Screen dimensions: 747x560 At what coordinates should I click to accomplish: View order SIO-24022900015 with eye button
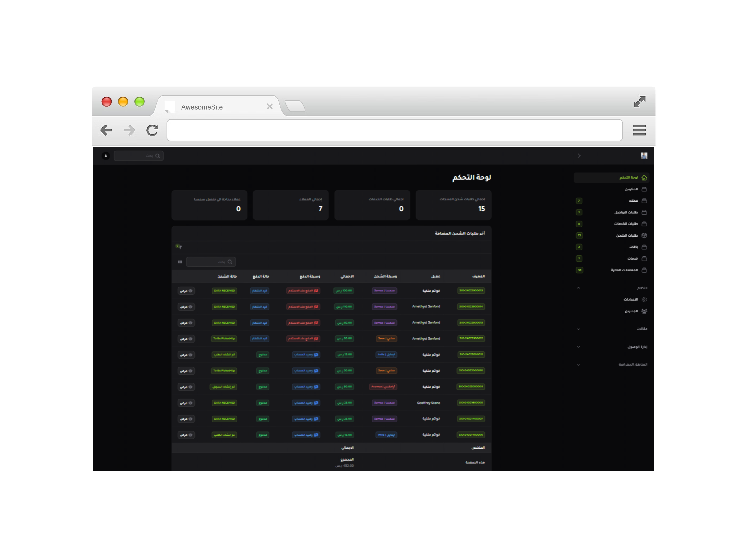click(x=186, y=291)
